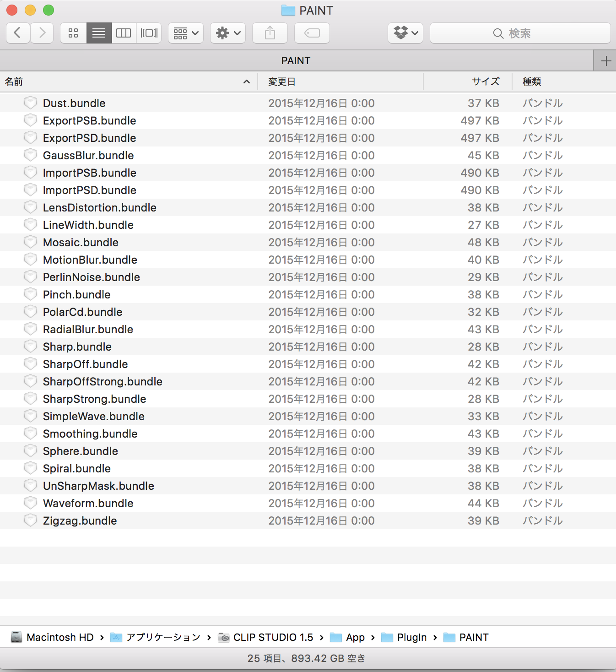Screen dimensions: 616x672
Task: Open the gear action menu
Action: pyautogui.click(x=228, y=33)
